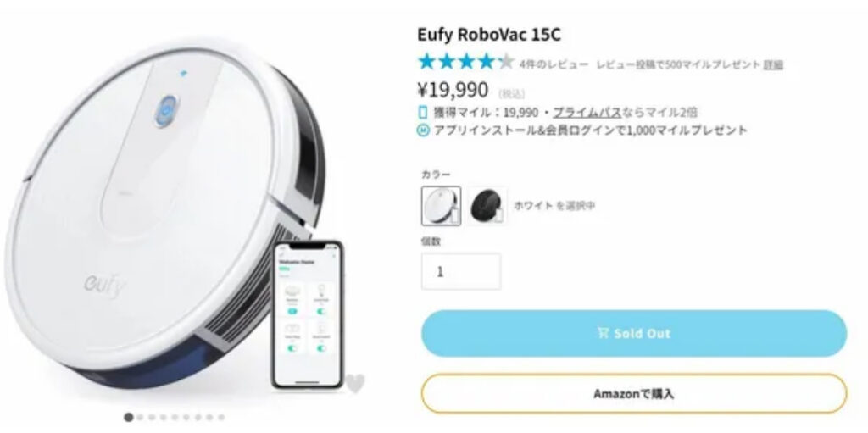Screen dimensions: 868x433
Task: Open the 4件のレビュー reviews link
Action: coord(554,64)
